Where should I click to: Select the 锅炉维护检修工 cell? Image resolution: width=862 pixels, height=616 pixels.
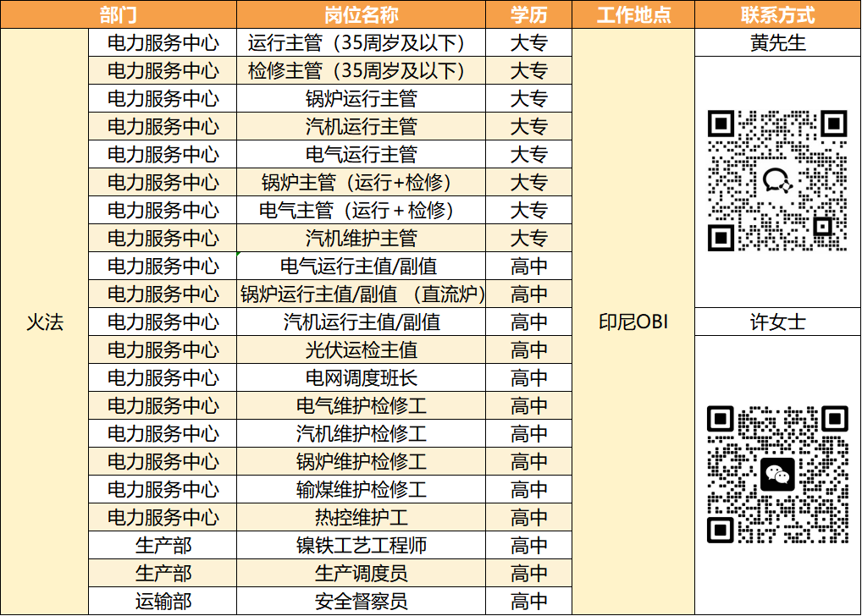pyautogui.click(x=362, y=462)
